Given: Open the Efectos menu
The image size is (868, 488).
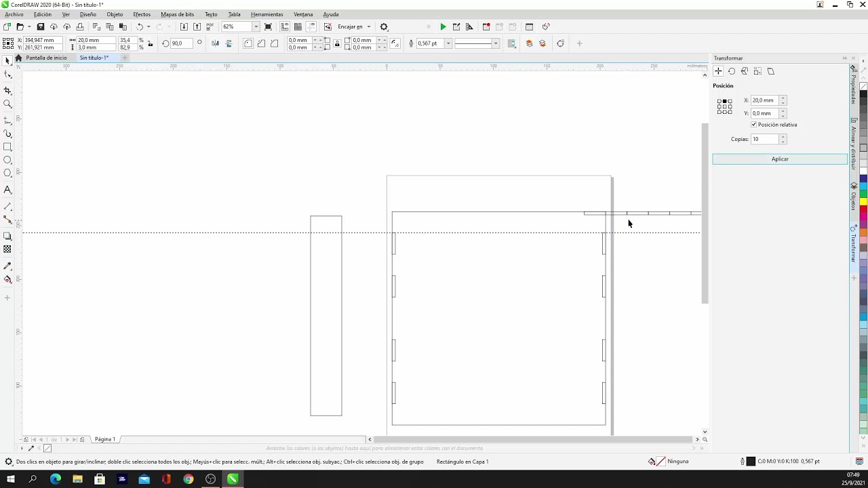Looking at the screenshot, I should point(142,14).
